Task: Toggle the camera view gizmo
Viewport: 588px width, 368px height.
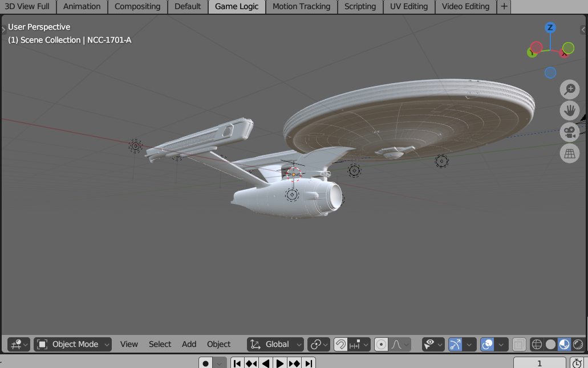Action: coord(570,132)
